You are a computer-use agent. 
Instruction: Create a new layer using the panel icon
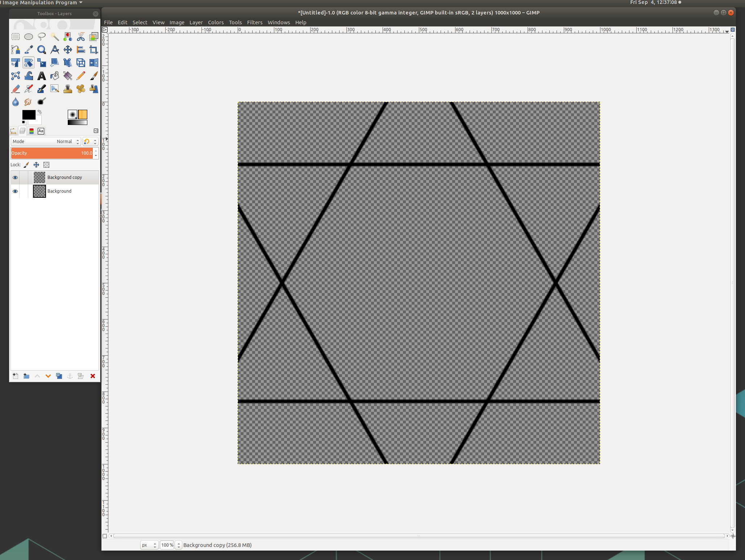(x=15, y=376)
